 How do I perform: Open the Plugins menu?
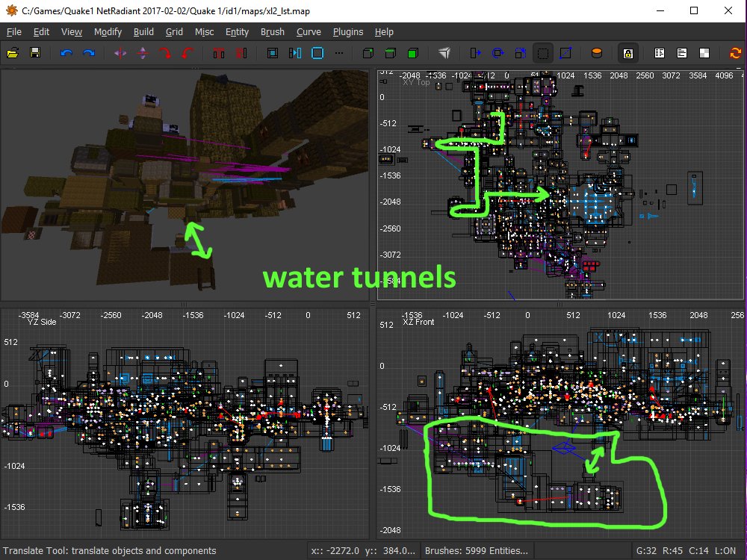click(x=348, y=32)
